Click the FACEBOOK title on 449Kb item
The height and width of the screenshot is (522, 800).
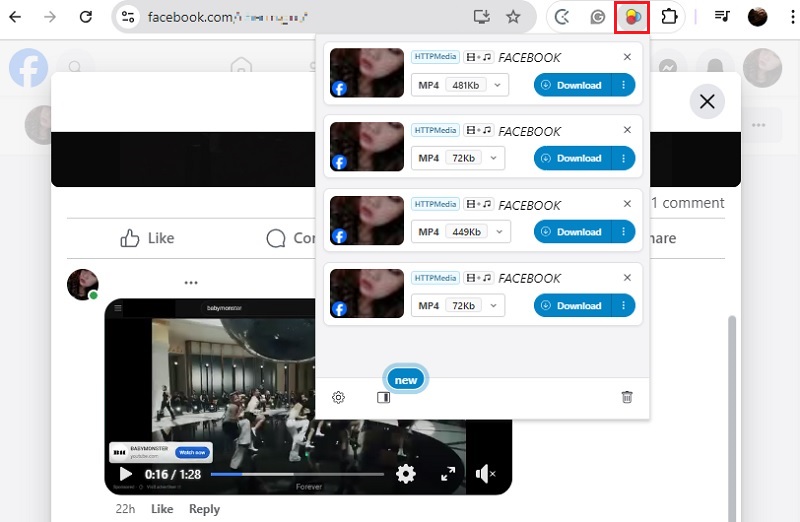(529, 205)
